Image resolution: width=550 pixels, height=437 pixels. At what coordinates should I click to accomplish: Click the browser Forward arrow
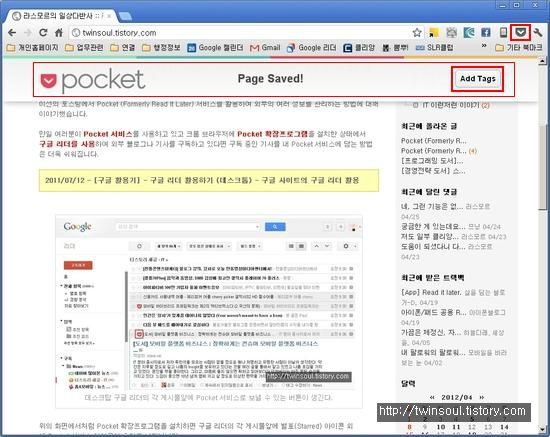pos(28,33)
